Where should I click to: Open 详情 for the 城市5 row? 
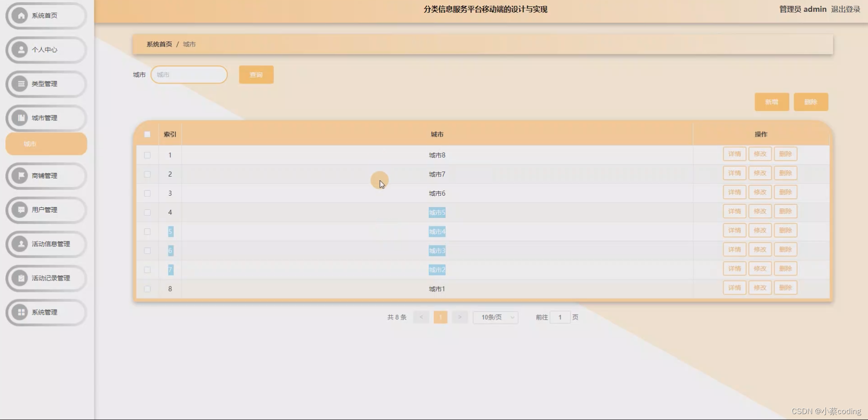[735, 211]
